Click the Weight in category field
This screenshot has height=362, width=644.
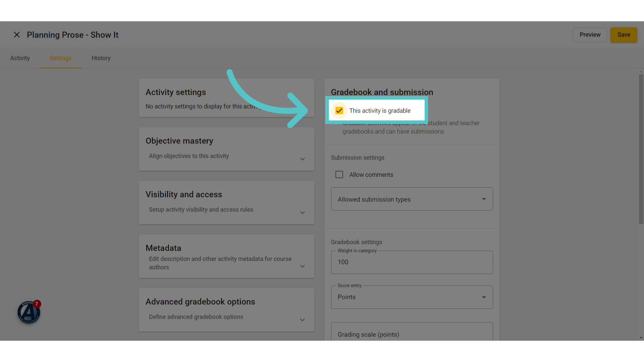412,262
